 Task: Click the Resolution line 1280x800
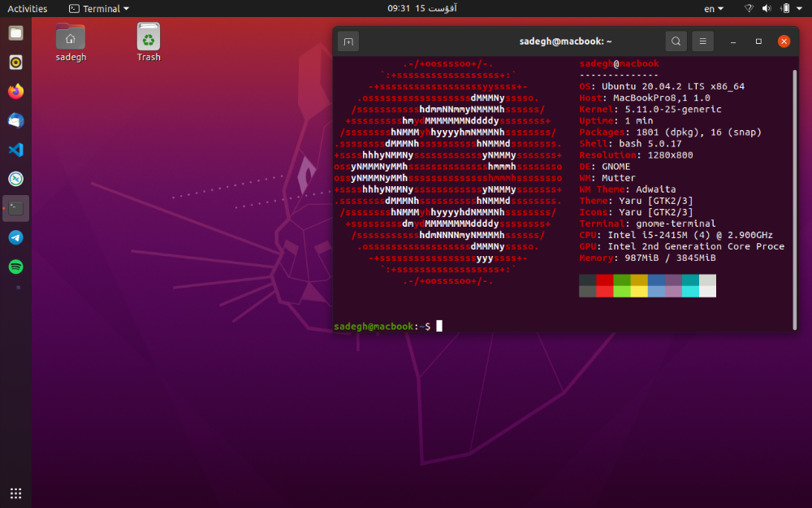pos(636,155)
